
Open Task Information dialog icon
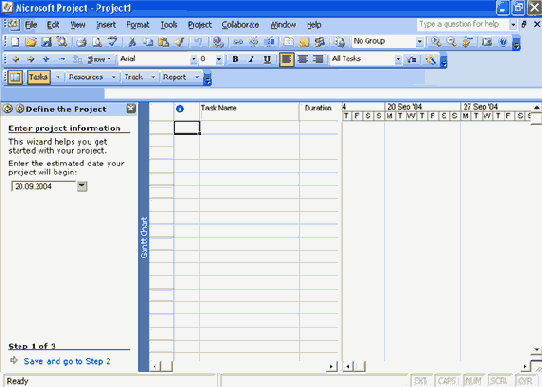[288, 42]
